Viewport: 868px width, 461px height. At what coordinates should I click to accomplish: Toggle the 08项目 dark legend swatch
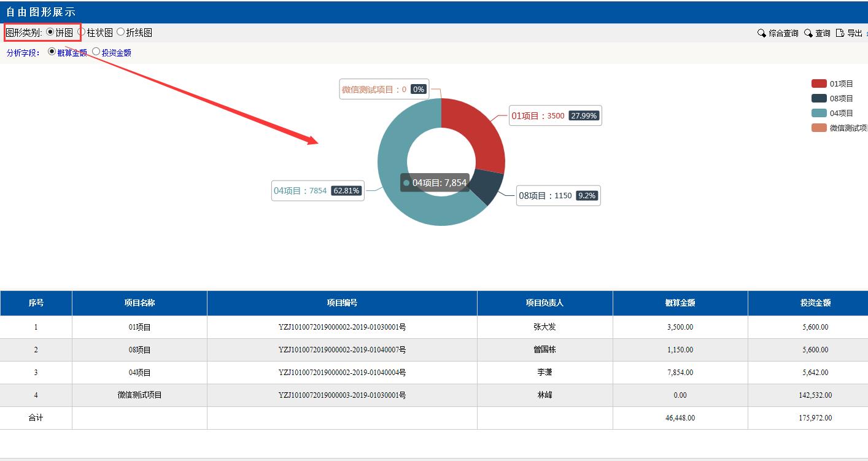[819, 98]
